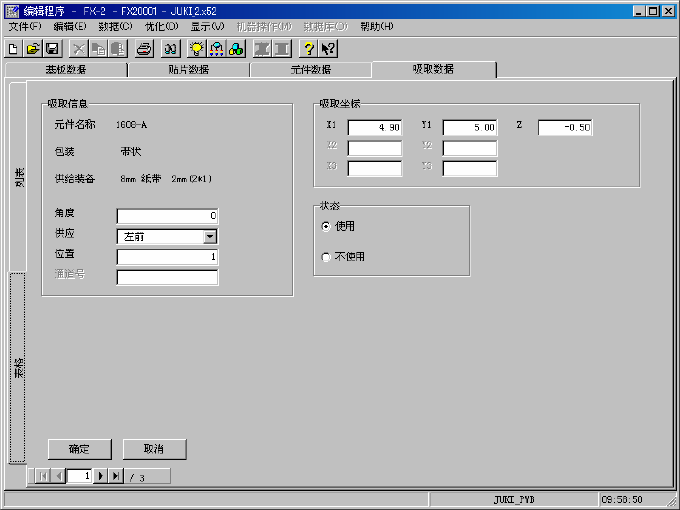Open file with folder icon
This screenshot has width=680, height=510.
coord(33,49)
